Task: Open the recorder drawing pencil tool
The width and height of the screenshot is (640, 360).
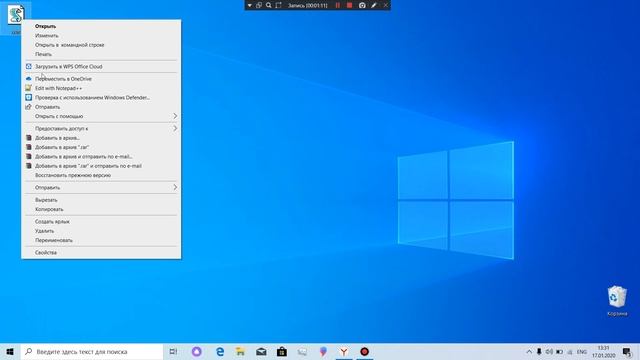Action: (x=374, y=5)
